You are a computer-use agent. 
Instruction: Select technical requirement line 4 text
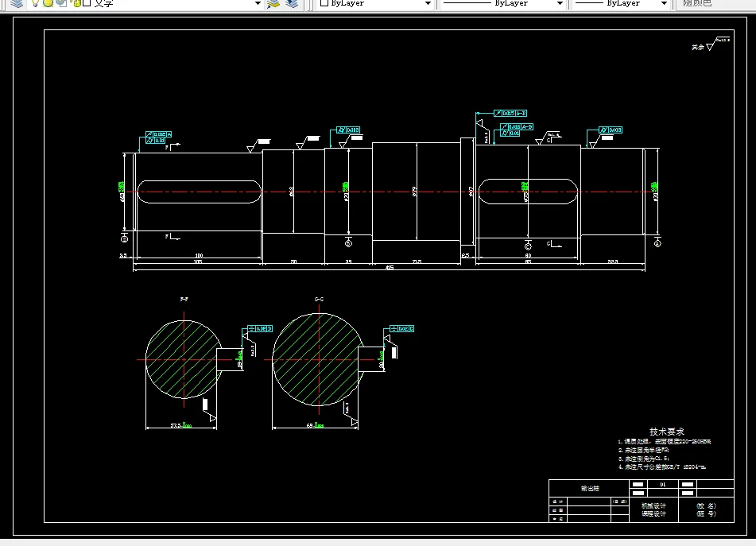click(x=662, y=467)
